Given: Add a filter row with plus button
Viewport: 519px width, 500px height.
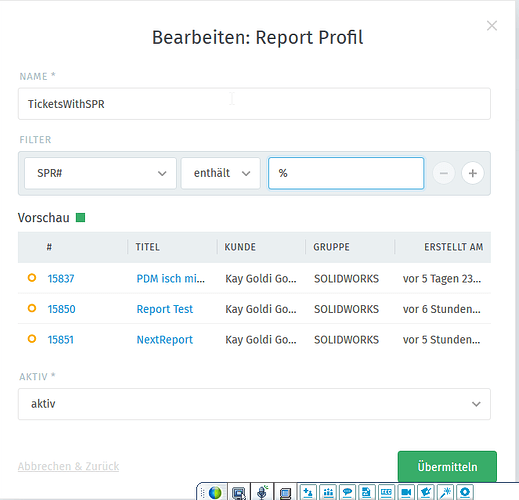Looking at the screenshot, I should pyautogui.click(x=472, y=173).
